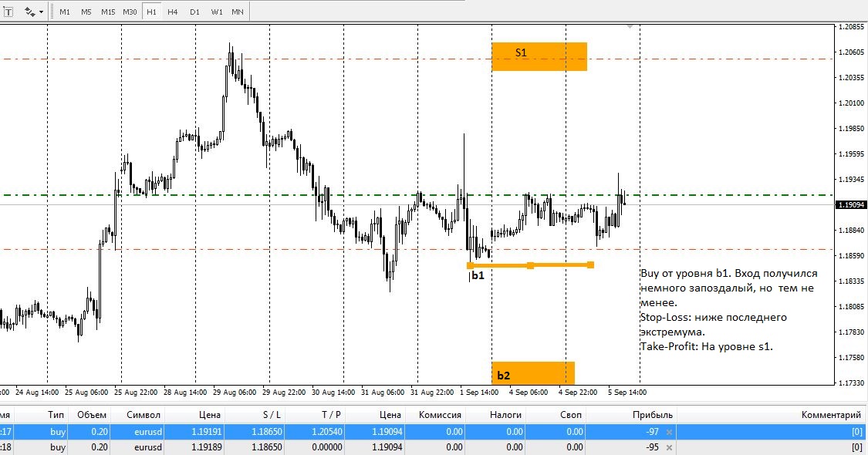The width and height of the screenshot is (868, 455).
Task: Switch chart to M5 timeframe
Action: 86,12
